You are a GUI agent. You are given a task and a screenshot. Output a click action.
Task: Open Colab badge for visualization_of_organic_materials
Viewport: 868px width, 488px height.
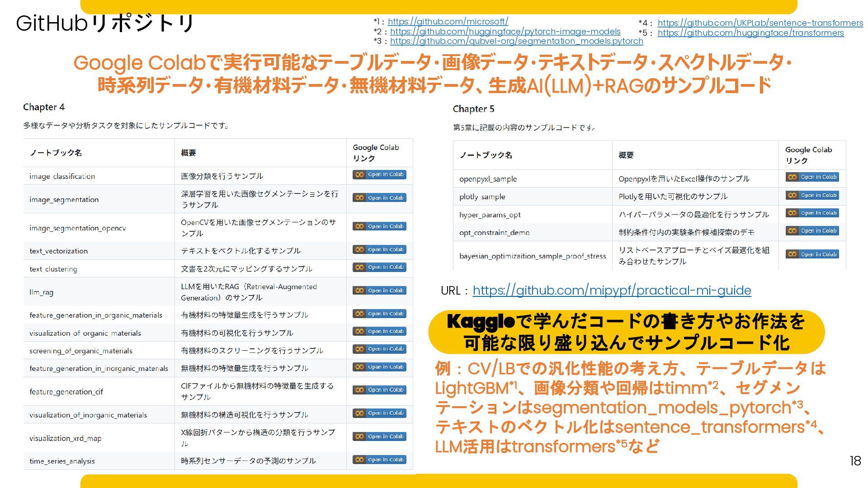coord(379,331)
